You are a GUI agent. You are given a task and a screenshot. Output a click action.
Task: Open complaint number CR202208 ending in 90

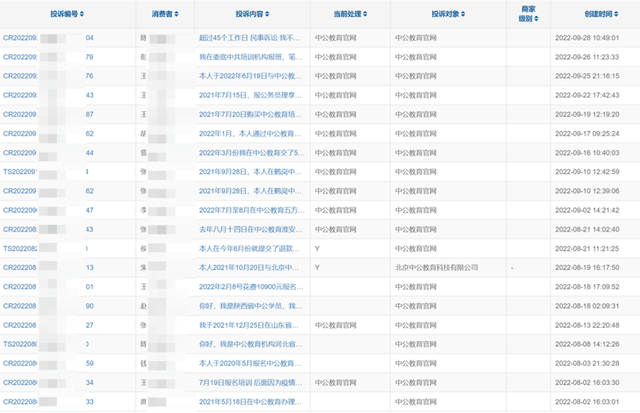click(x=48, y=306)
